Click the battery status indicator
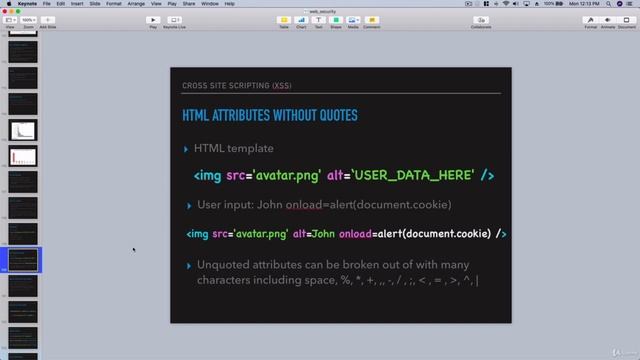The width and height of the screenshot is (640, 360). (553, 4)
